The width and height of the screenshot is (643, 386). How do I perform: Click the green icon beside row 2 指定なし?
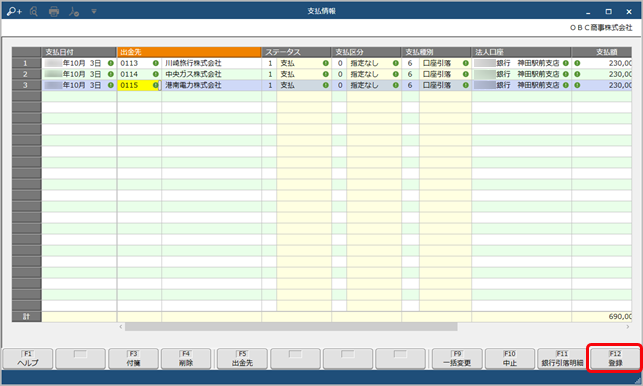coord(395,74)
